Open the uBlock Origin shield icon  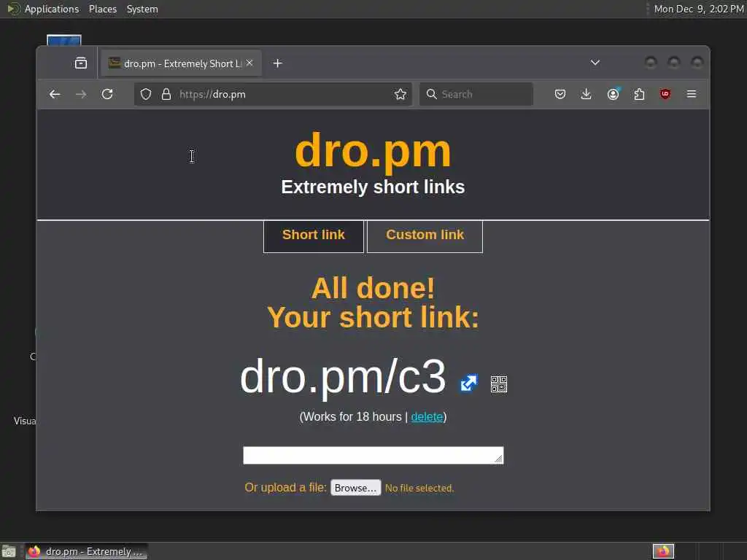[x=665, y=94]
